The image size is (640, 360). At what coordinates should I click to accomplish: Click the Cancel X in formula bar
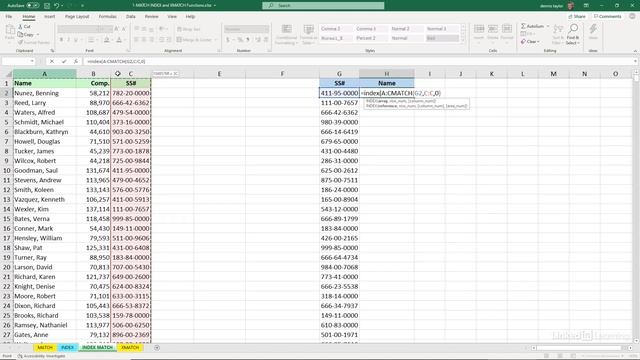pyautogui.click(x=52, y=61)
